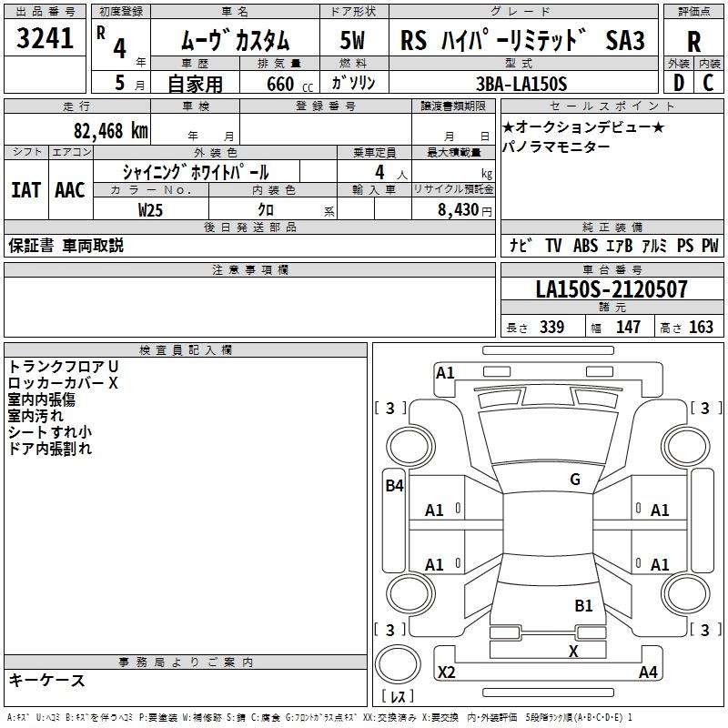
Task: Click equipment item ナビ
Action: click(x=521, y=245)
